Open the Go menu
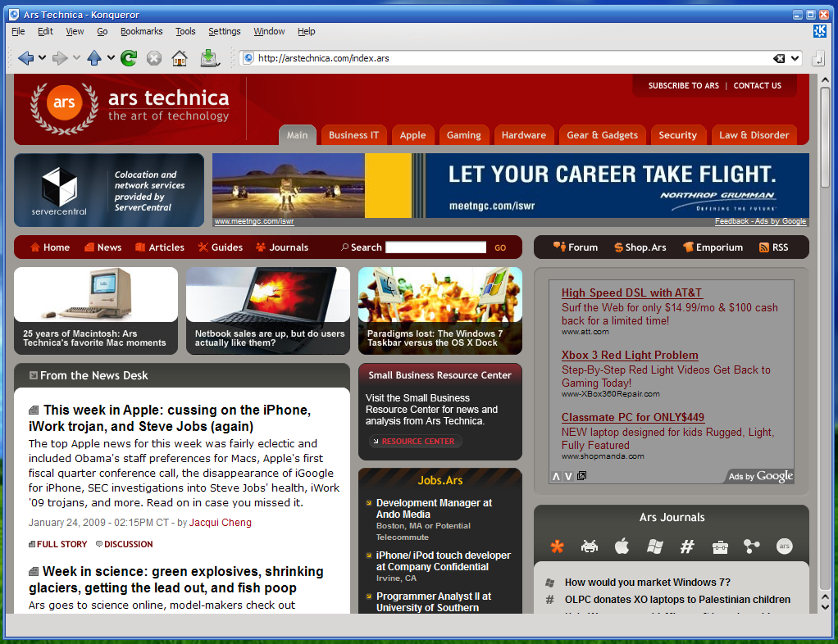This screenshot has width=838, height=644. pos(102,31)
